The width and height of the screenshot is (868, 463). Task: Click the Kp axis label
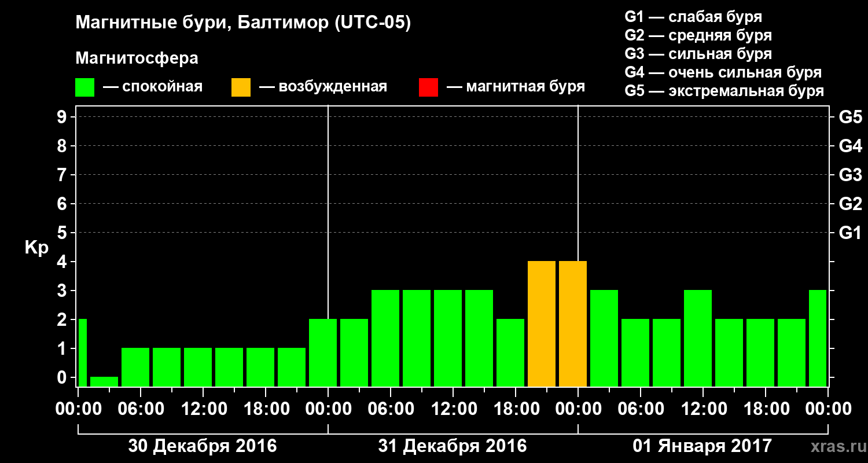coord(36,248)
